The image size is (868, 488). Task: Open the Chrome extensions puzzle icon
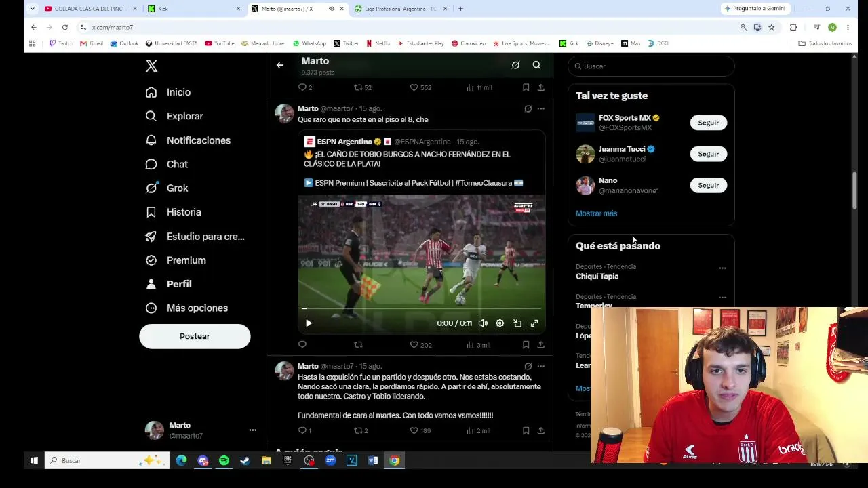793,27
